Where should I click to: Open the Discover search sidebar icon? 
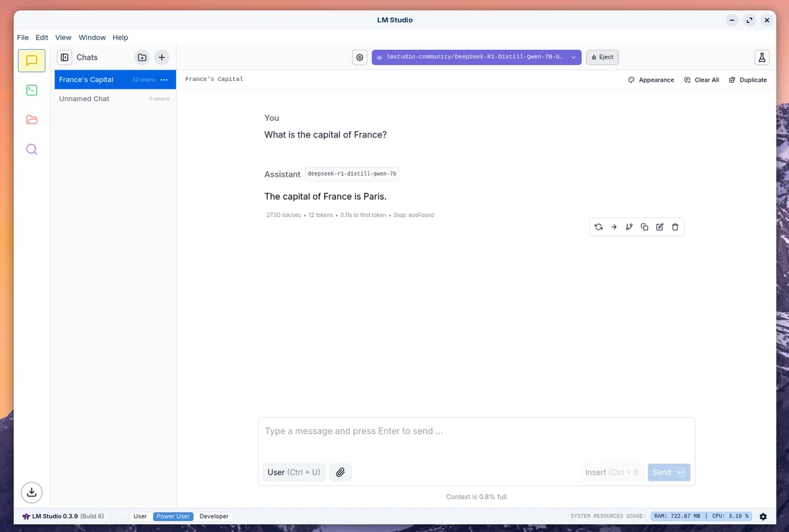tap(32, 149)
